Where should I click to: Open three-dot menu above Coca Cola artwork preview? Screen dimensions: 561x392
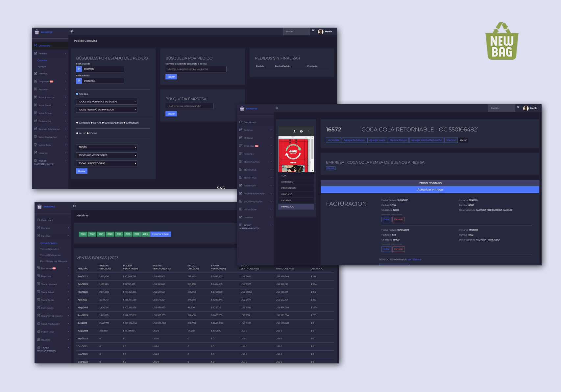308,131
